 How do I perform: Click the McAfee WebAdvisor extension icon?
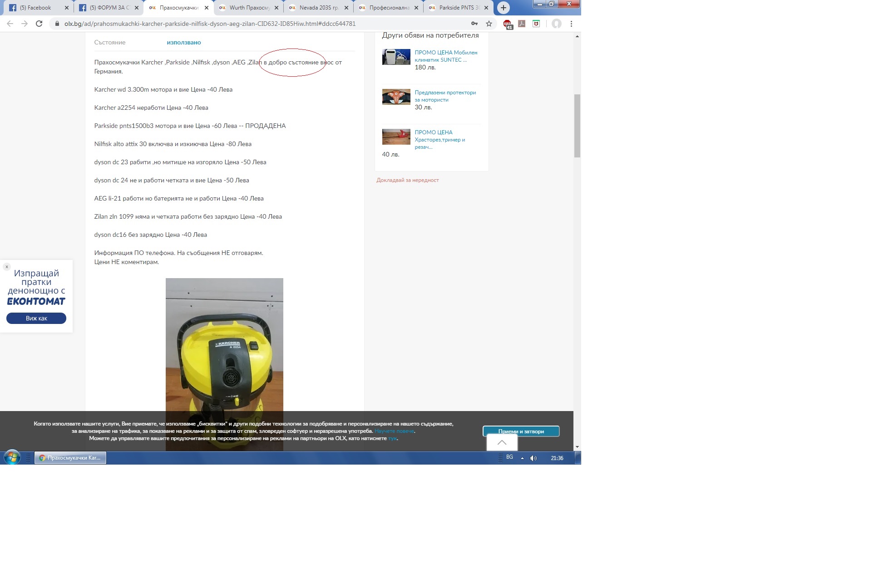pos(536,24)
